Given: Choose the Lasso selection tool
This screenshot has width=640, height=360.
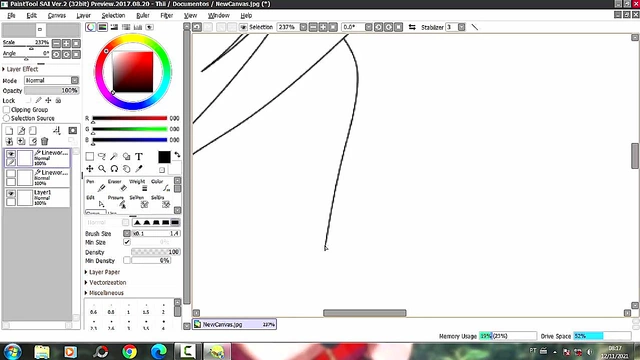Looking at the screenshot, I should pyautogui.click(x=102, y=157).
